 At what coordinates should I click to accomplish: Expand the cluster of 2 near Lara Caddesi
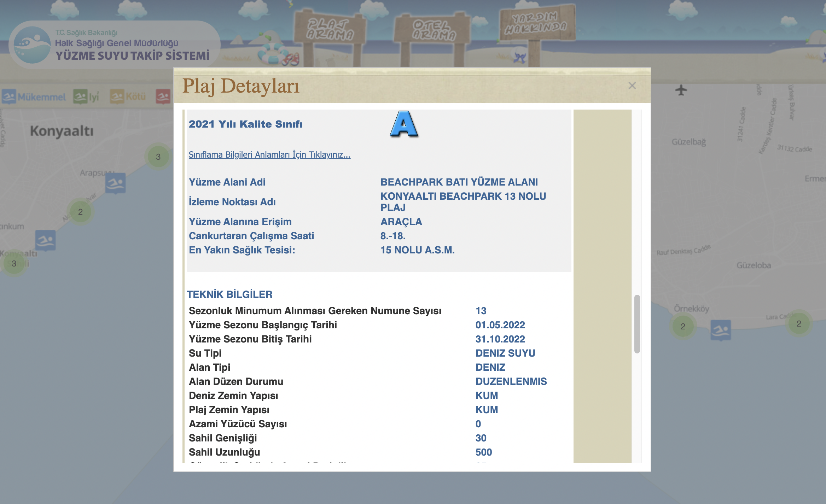pos(799,323)
